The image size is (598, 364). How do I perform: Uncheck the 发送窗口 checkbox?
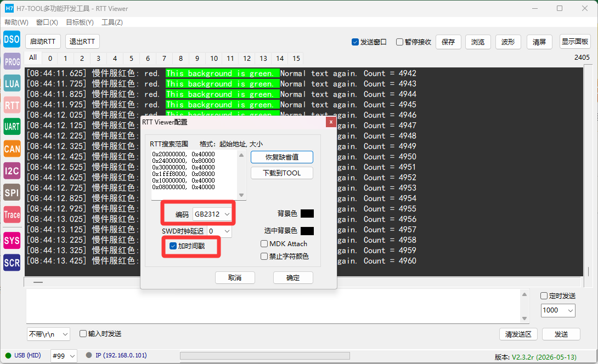point(355,42)
